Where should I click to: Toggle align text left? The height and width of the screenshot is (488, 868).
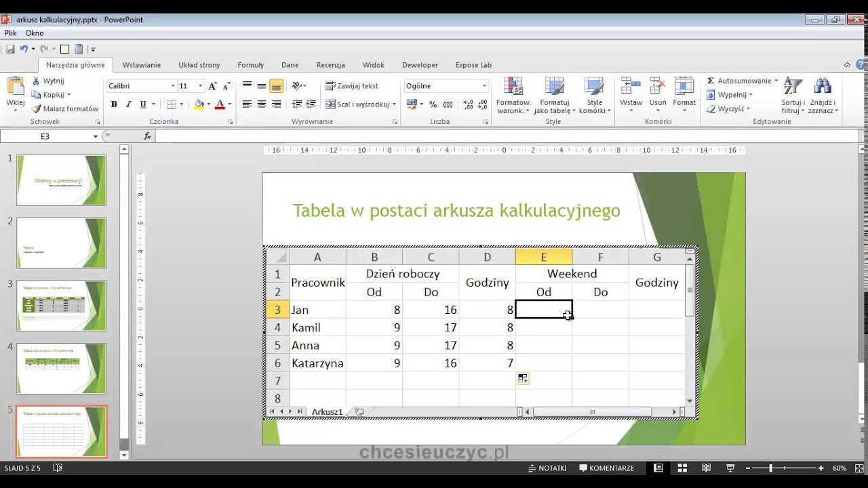tap(247, 104)
